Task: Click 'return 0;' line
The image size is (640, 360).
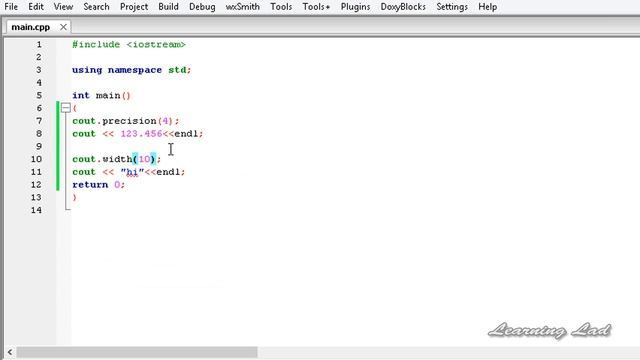Action: [98, 185]
